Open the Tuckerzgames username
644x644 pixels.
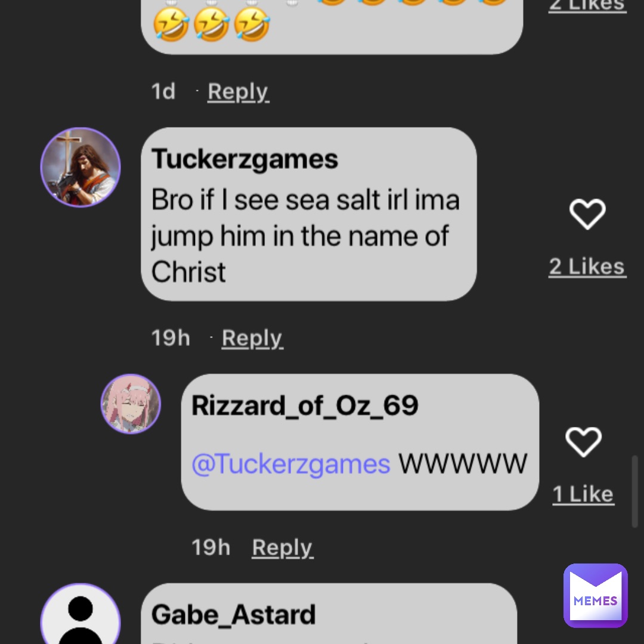(x=244, y=159)
